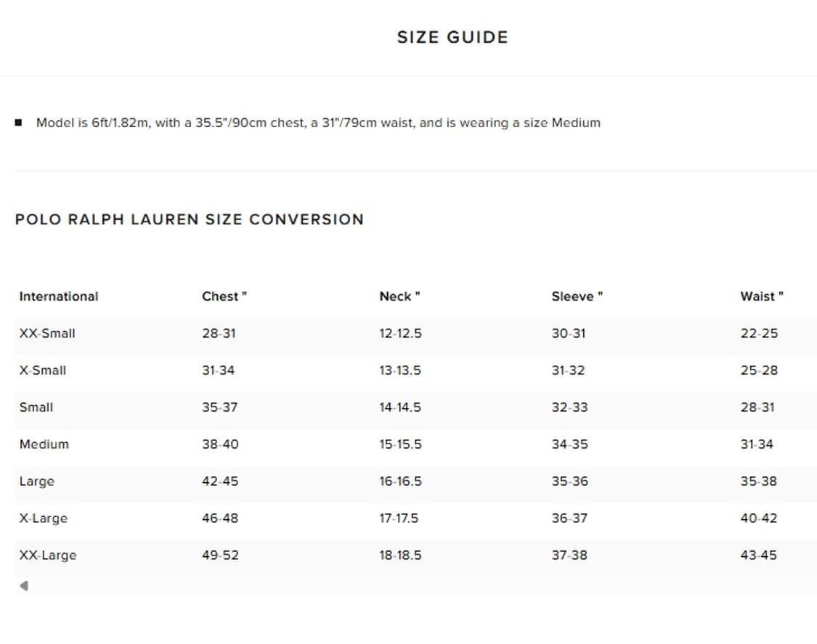Click the left scroll arrow below the table

pyautogui.click(x=24, y=585)
